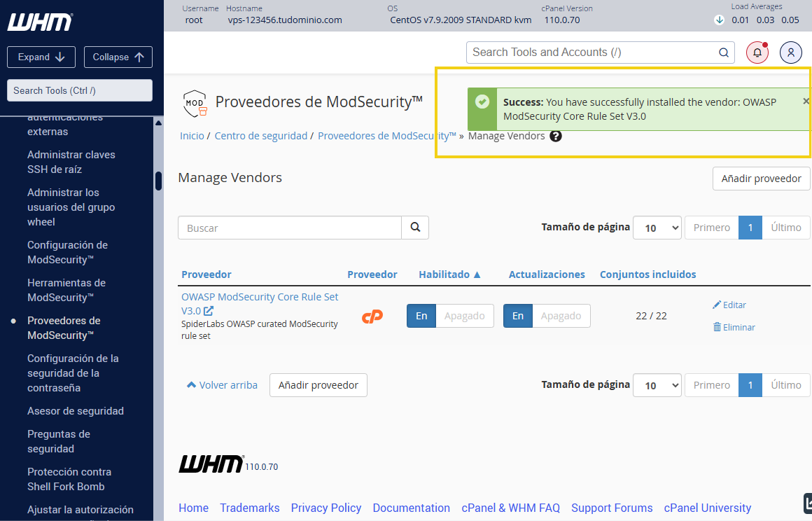Viewport: 812px width, 521px height.
Task: Set Habilitado to Apagado
Action: [465, 316]
